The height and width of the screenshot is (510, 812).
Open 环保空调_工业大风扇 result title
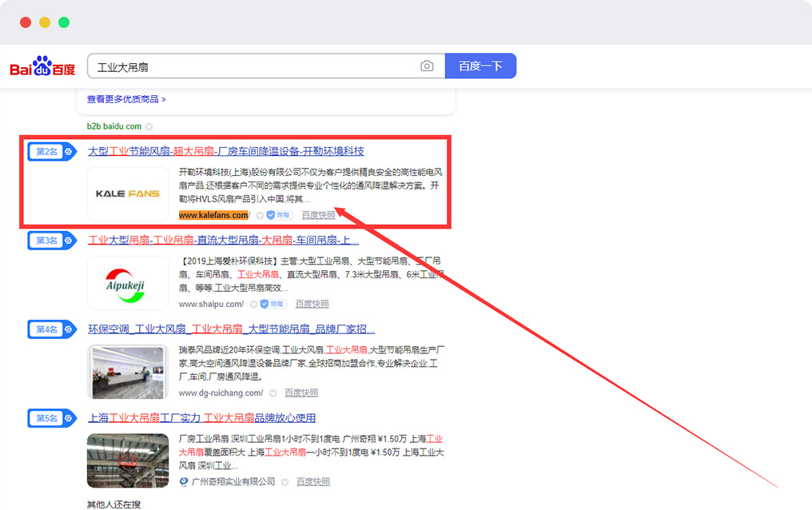[231, 329]
